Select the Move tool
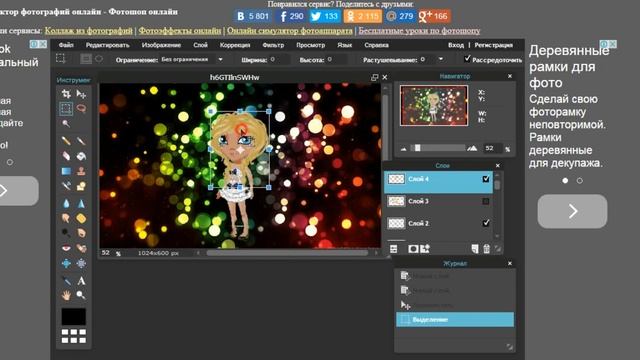Viewport: 640px width, 360px height. 81,94
